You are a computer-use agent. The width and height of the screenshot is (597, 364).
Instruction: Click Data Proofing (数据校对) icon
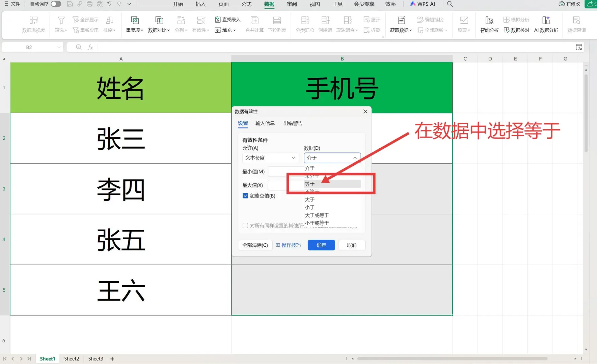(507, 30)
